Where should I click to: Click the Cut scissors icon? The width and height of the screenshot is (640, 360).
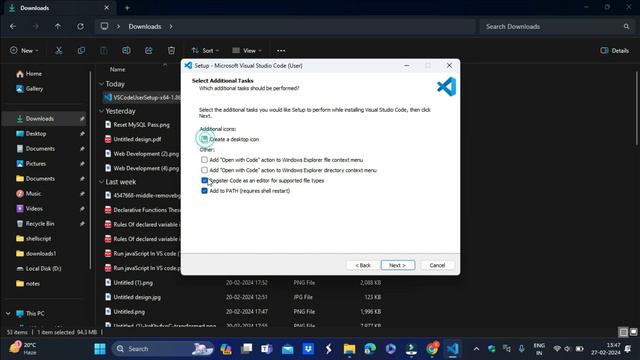tap(59, 51)
